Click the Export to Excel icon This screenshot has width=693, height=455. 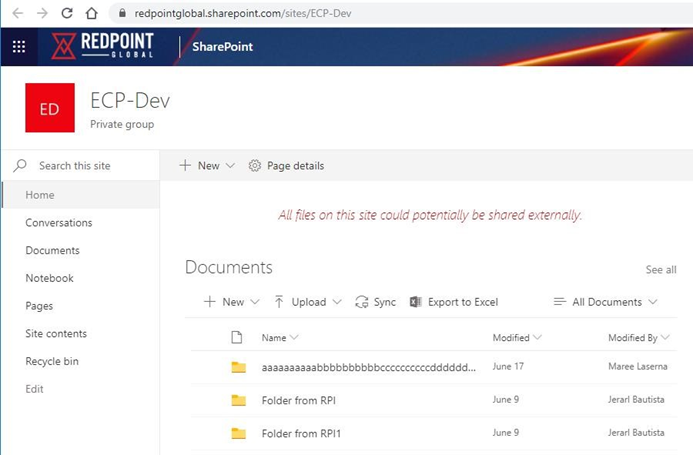416,302
